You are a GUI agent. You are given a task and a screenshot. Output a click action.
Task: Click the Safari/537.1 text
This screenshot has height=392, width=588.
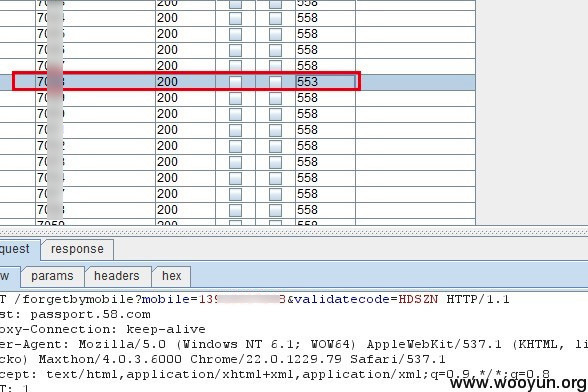pyautogui.click(x=398, y=359)
